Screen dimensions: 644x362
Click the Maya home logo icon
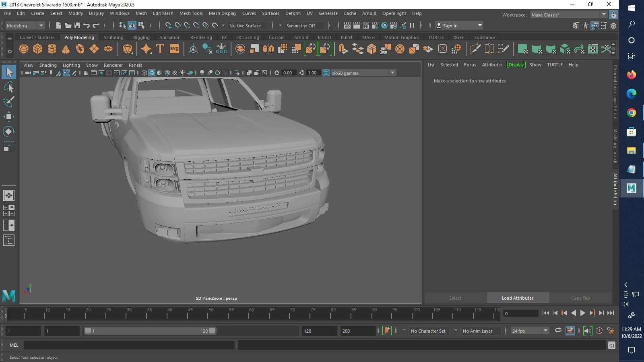(9, 296)
